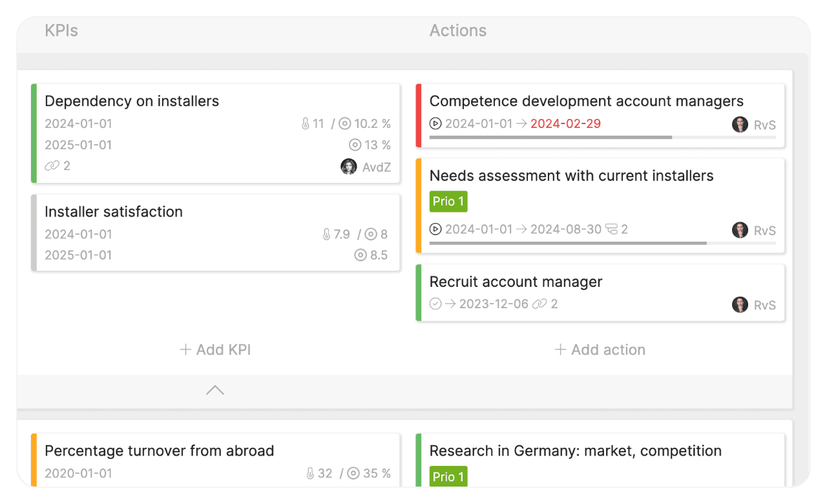827x504 pixels.
Task: Click target icon next to 35 %
Action: click(x=353, y=474)
